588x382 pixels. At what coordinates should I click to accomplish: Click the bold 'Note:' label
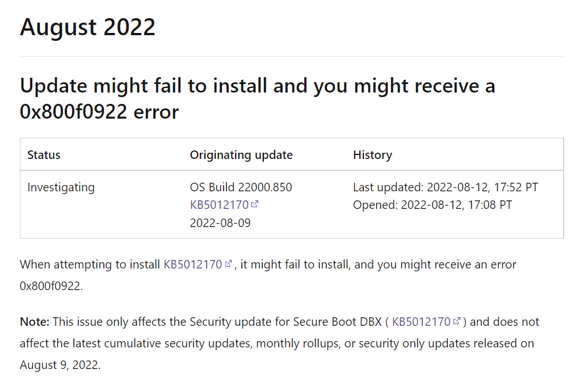[35, 322]
